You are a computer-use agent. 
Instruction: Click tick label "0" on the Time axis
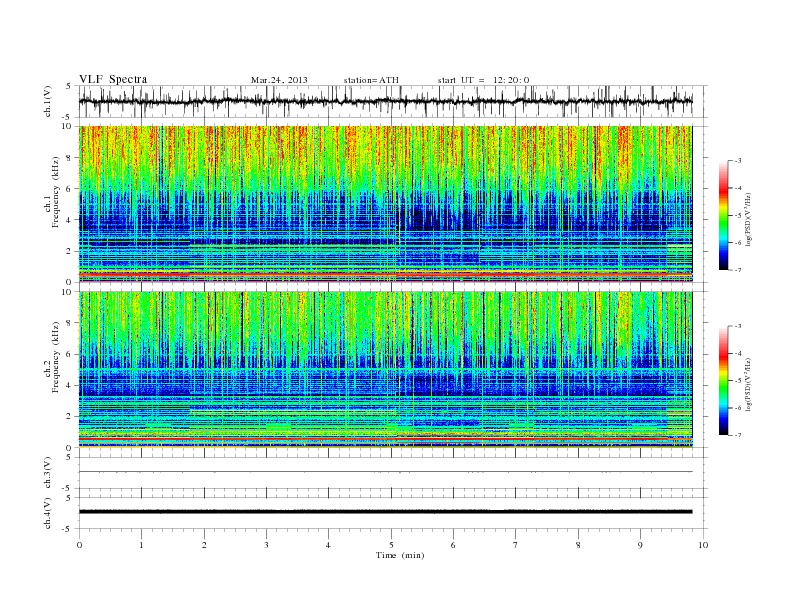click(79, 545)
